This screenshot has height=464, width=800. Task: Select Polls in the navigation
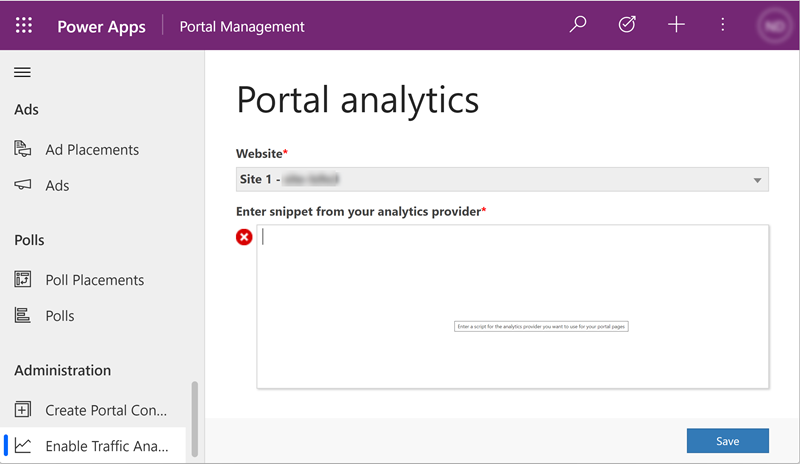[60, 316]
